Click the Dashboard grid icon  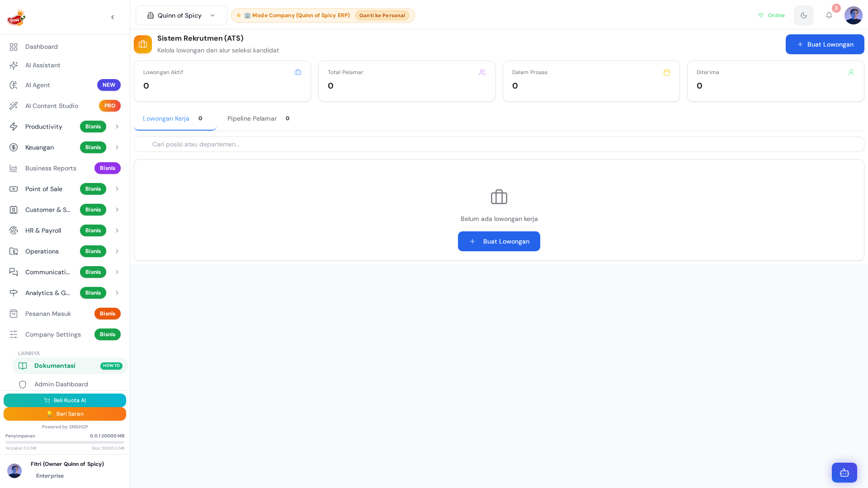point(14,47)
